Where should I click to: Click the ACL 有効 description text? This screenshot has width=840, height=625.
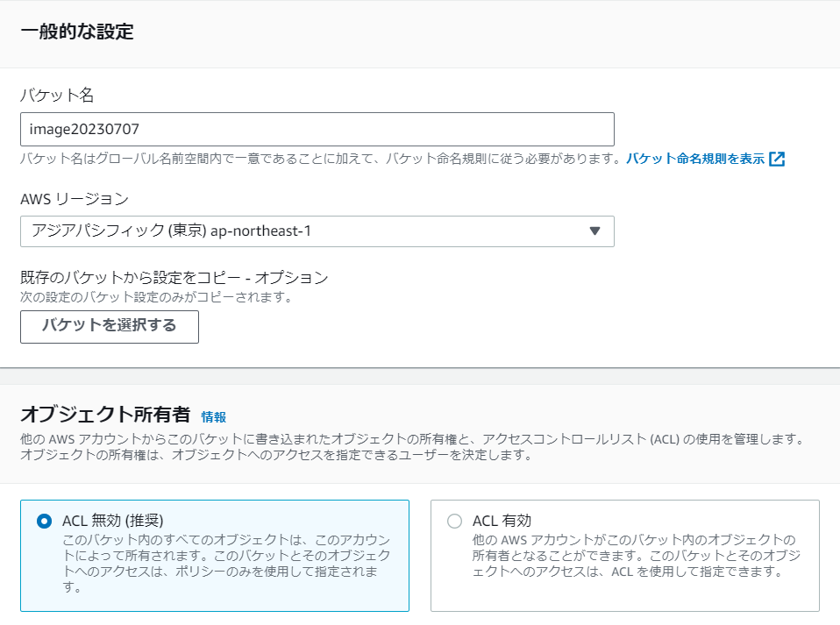click(x=637, y=556)
